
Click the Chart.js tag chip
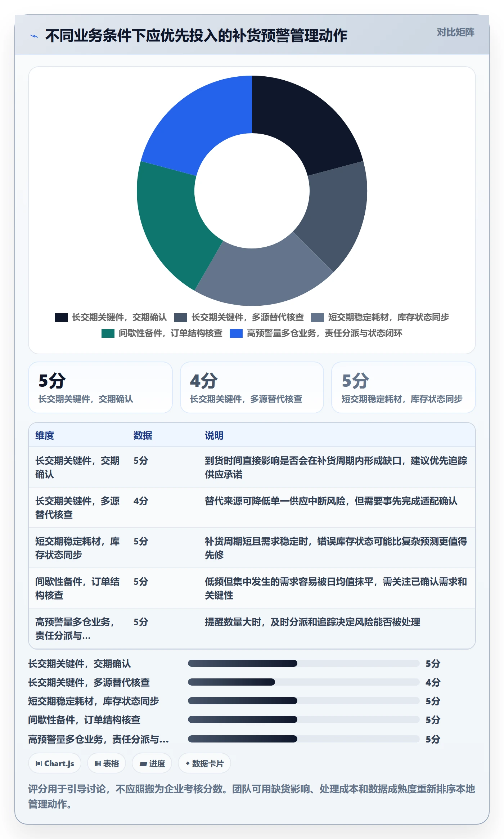pyautogui.click(x=55, y=763)
